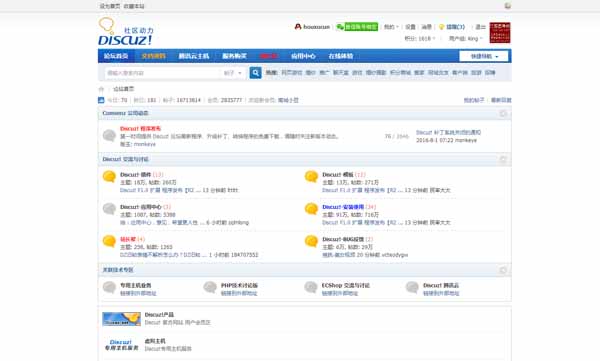Screen dimensions: 600x361
Task: Click the breadcrumb home icon
Action: click(x=101, y=89)
